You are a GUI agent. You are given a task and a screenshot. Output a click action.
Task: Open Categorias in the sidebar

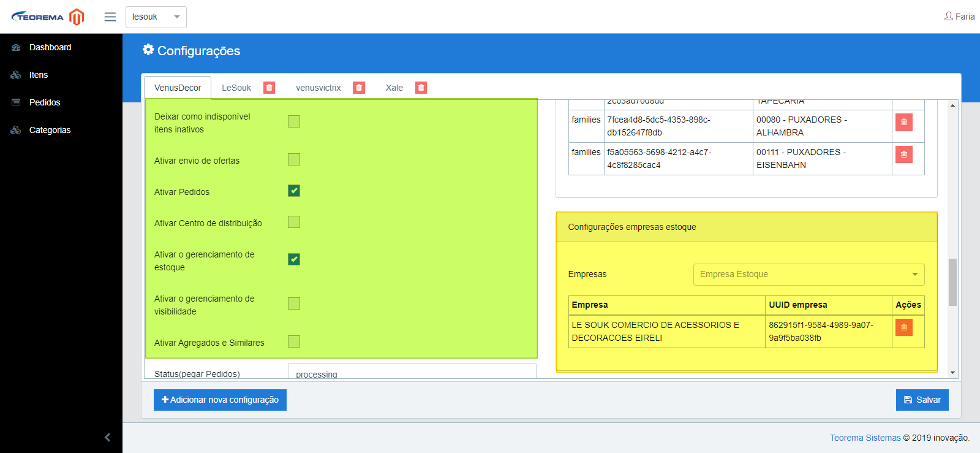click(50, 130)
